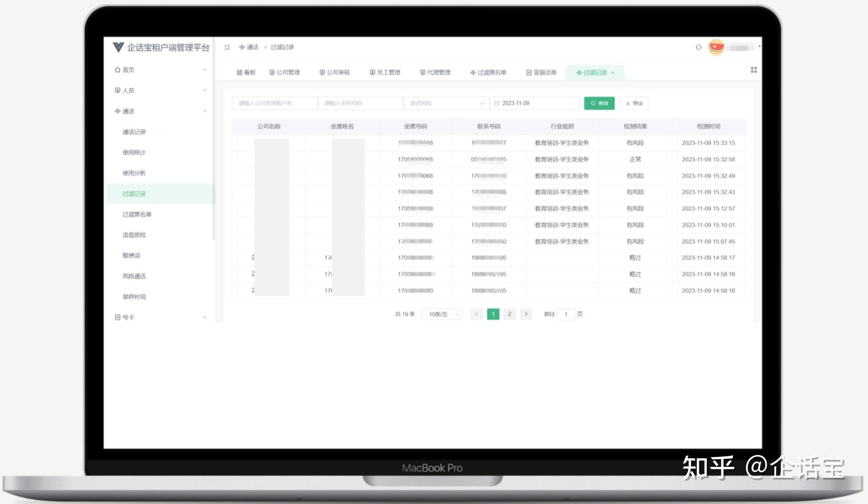Viewport: 868px width, 504px height.
Task: Switch to the 看板 tab
Action: tap(246, 72)
